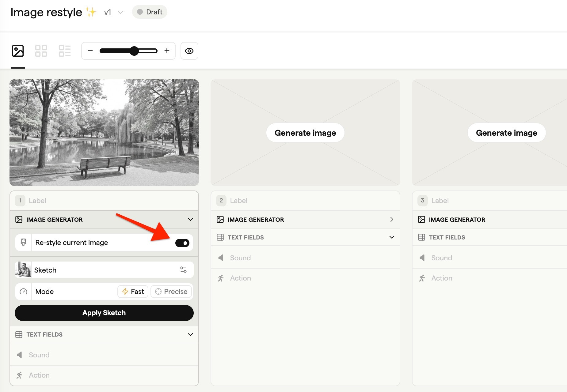Viewport: 567px width, 392px height.
Task: Select Fast mode
Action: 133,291
